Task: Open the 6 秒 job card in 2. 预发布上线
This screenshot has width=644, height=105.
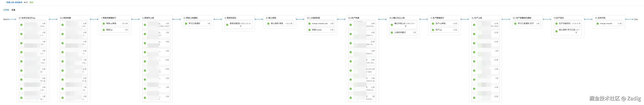Action: (156, 89)
